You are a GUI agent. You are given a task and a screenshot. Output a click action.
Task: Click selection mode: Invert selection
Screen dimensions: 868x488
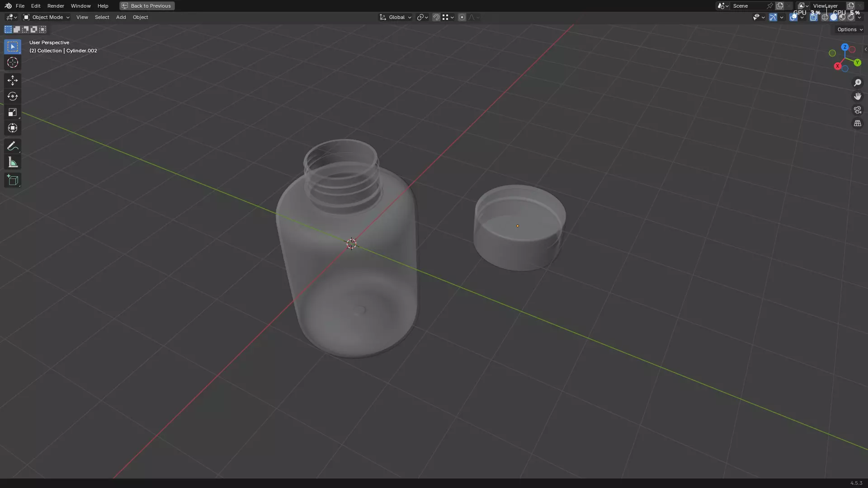tap(34, 29)
